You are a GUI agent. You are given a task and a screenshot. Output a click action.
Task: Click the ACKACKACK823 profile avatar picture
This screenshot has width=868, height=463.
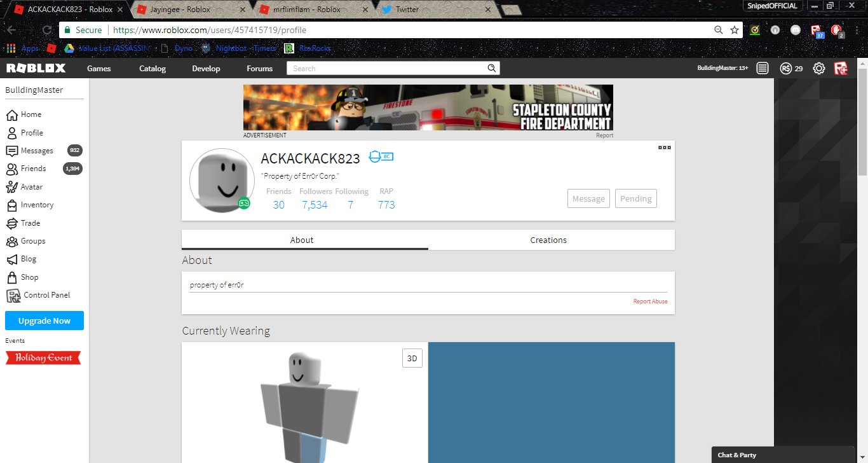222,181
